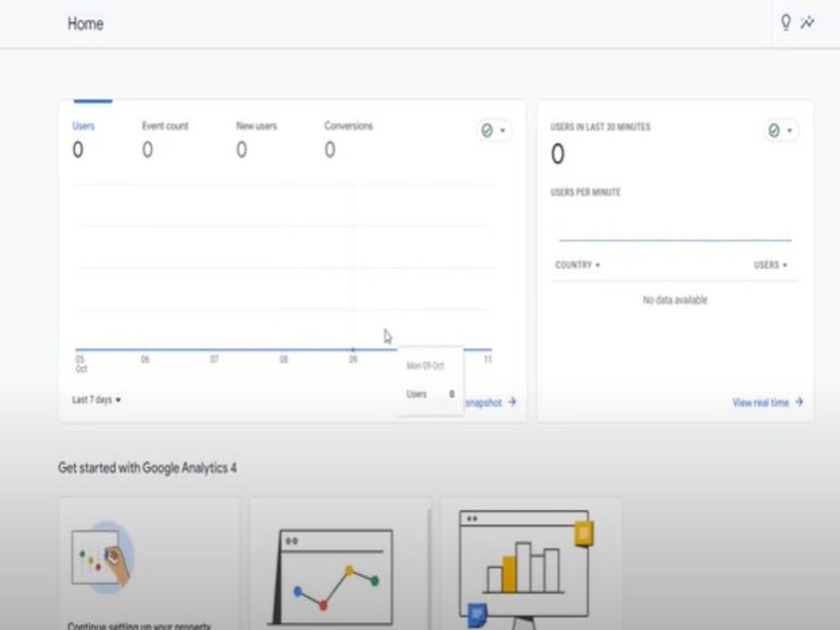Select the Users metric tab
The height and width of the screenshot is (630, 840).
(x=83, y=139)
